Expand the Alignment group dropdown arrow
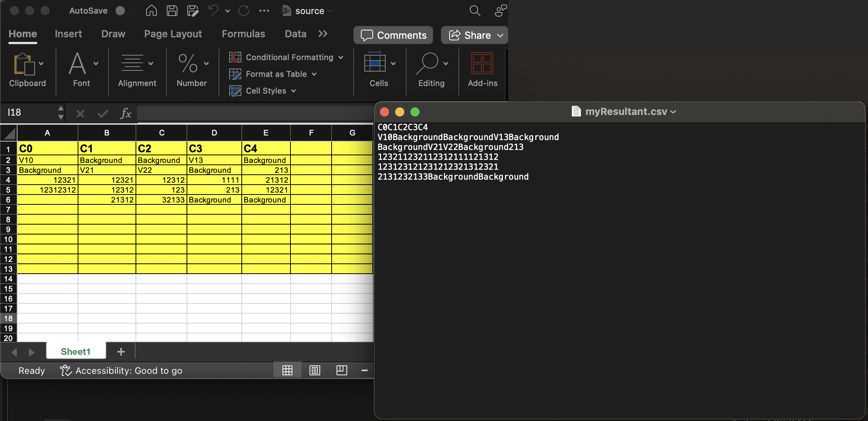Image resolution: width=868 pixels, height=421 pixels. [151, 64]
